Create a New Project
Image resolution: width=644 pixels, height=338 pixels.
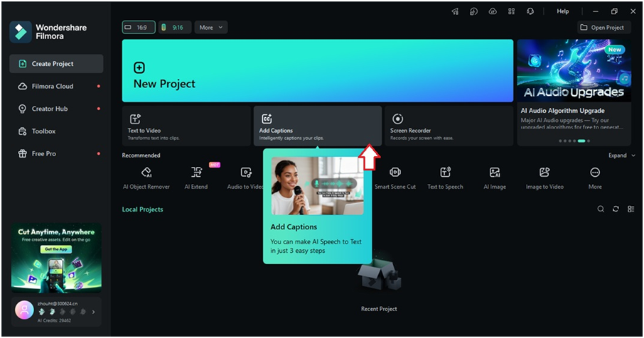[x=318, y=70]
